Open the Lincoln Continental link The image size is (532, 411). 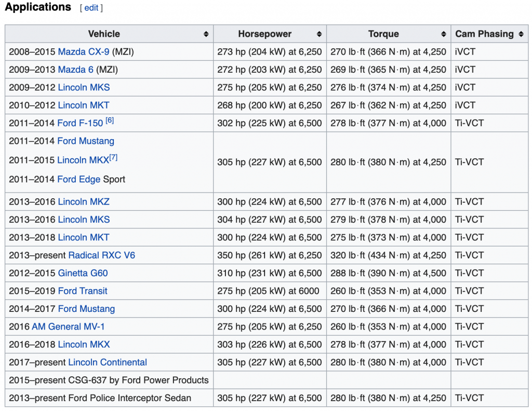108,363
